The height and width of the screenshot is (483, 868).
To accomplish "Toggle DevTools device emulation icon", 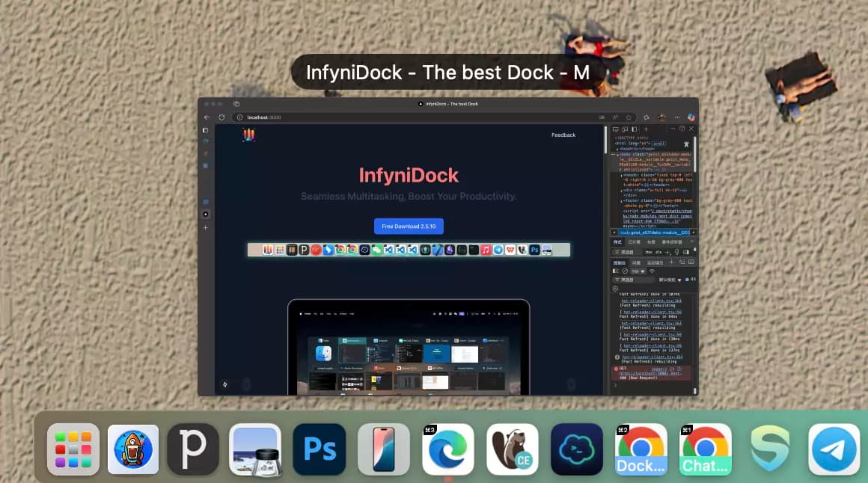I will click(624, 129).
